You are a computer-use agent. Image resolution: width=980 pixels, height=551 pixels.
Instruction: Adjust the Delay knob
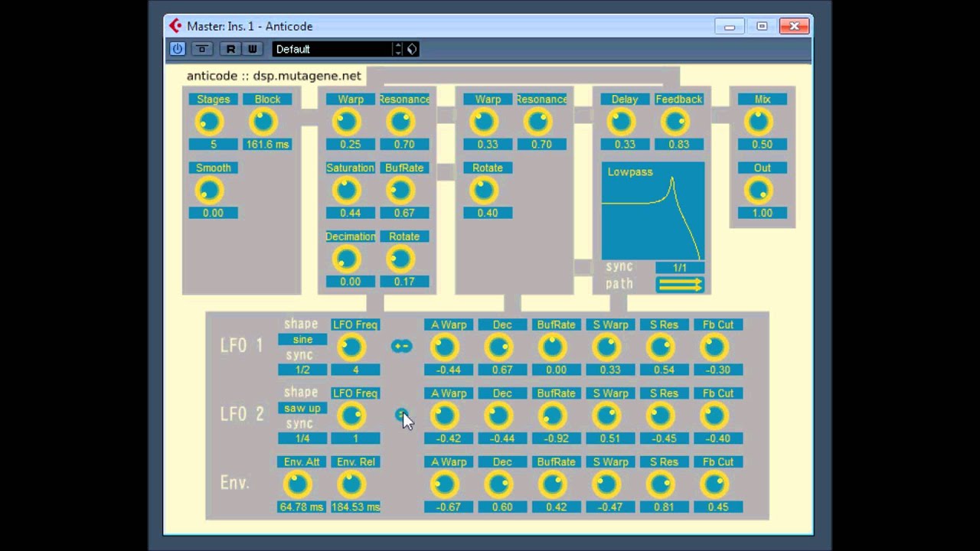tap(621, 122)
